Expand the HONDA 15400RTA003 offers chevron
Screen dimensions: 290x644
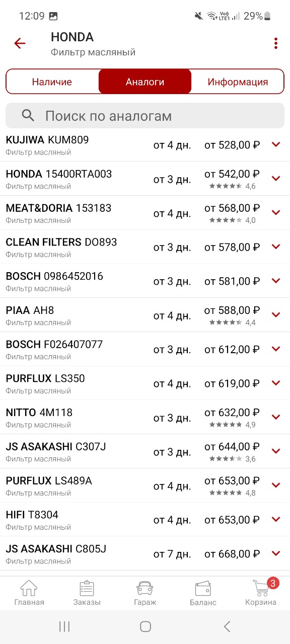coord(276,178)
